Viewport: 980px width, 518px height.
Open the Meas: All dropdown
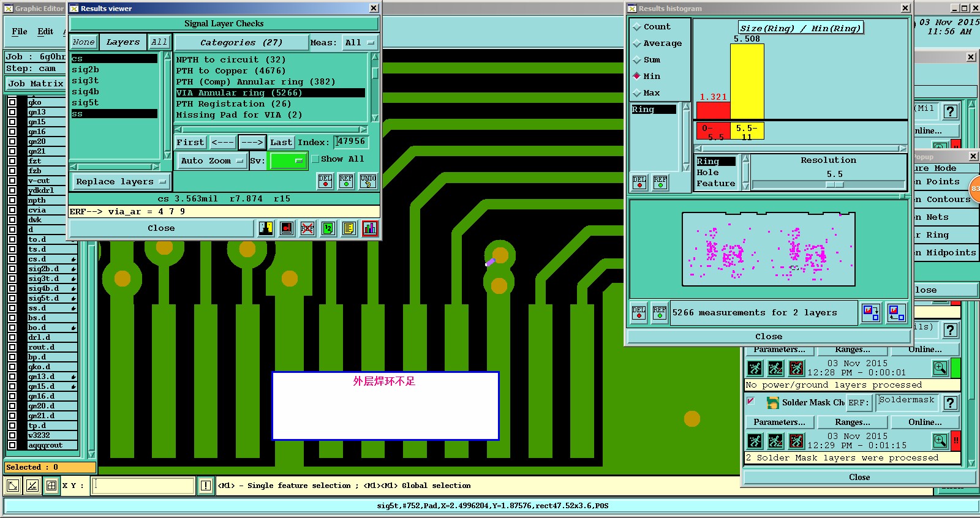[359, 43]
